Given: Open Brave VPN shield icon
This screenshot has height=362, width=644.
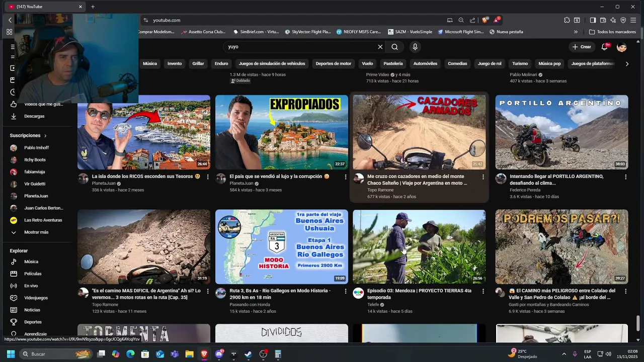Looking at the screenshot, I should 623,20.
